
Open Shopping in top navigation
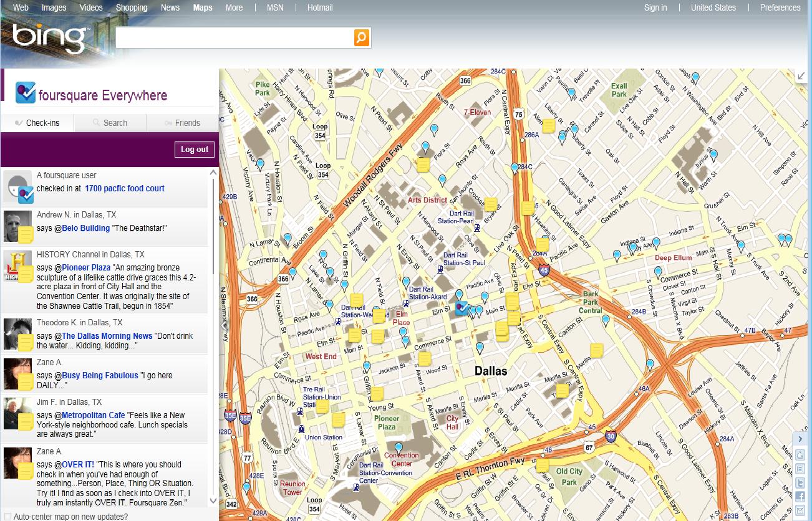[132, 7]
